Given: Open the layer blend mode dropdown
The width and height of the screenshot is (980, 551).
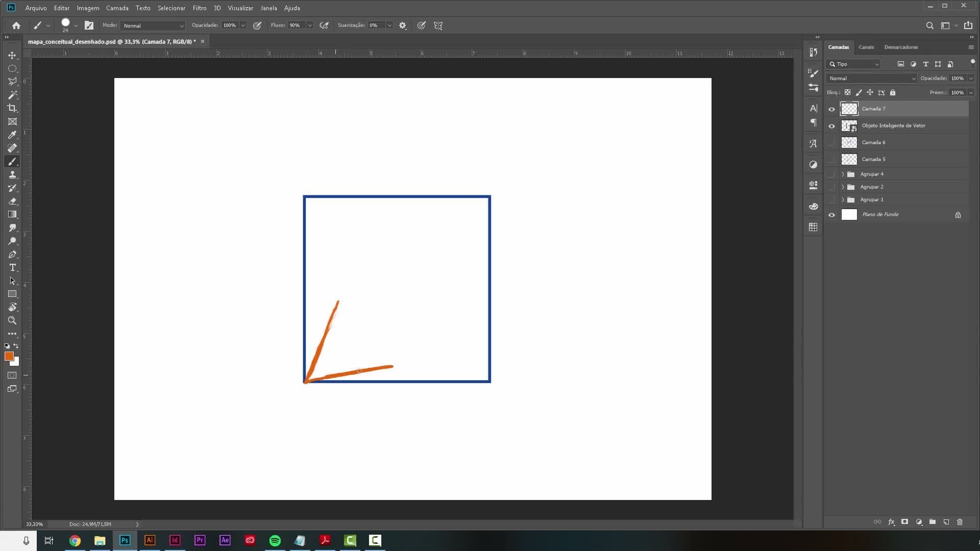Looking at the screenshot, I should coord(871,78).
